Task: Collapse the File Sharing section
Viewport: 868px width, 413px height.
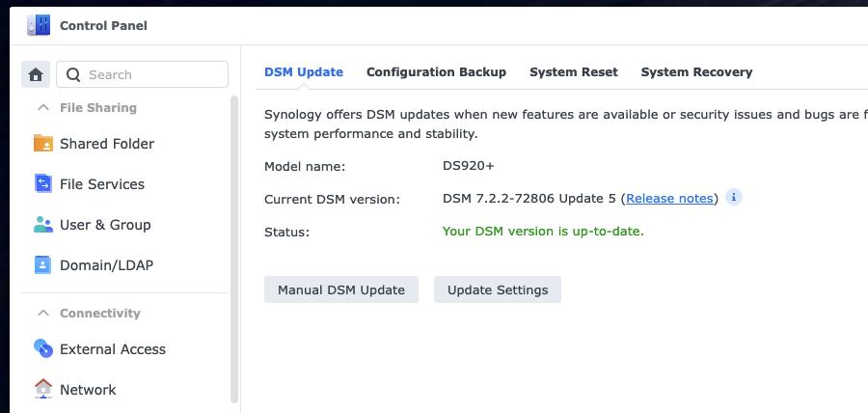Action: click(43, 108)
